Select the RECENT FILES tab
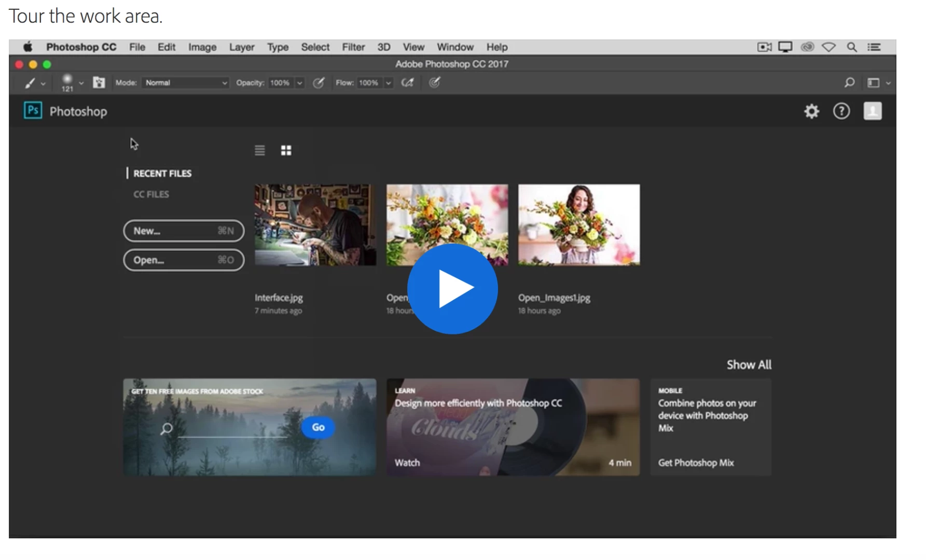926x560 pixels. tap(162, 173)
